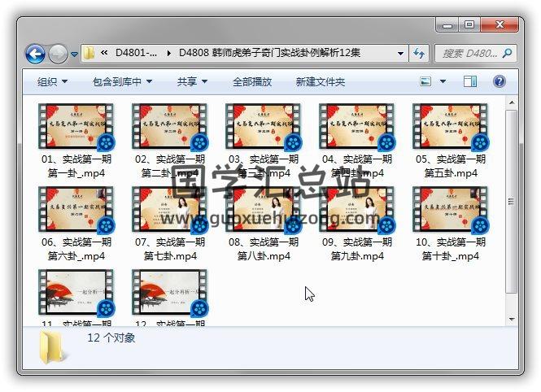Maximize the Explorer window
This screenshot has height=392, width=541.
pos(469,25)
